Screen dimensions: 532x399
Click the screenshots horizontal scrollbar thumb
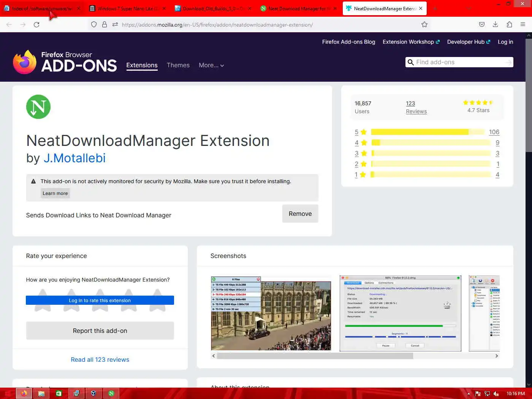[315, 356]
